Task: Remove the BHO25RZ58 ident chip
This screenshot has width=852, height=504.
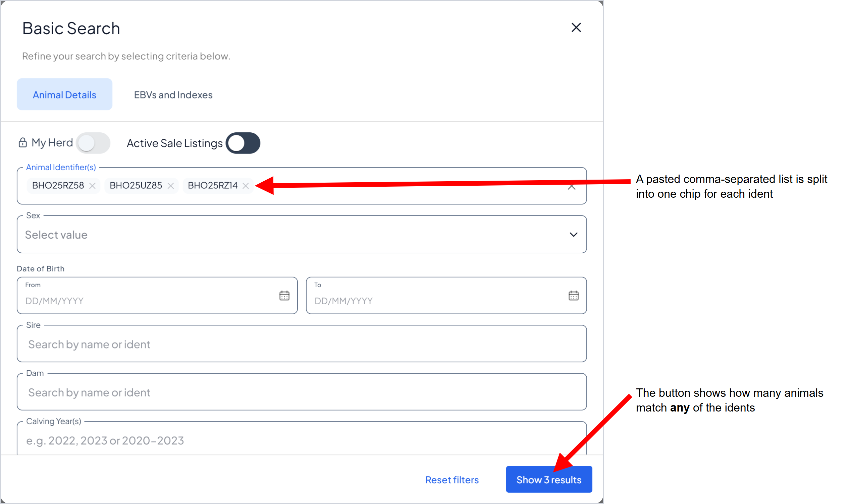Action: [92, 186]
